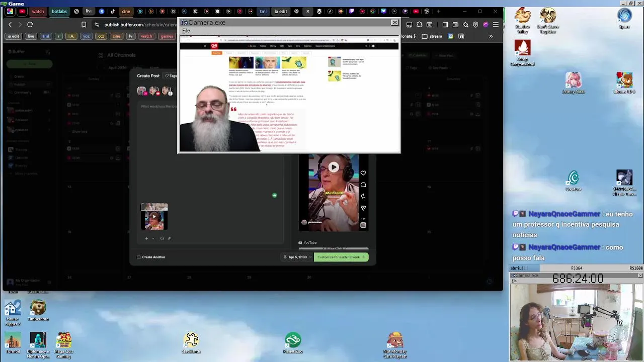Open the 'live' bookmark in bookmarks bar
The height and width of the screenshot is (362, 644).
(x=31, y=36)
